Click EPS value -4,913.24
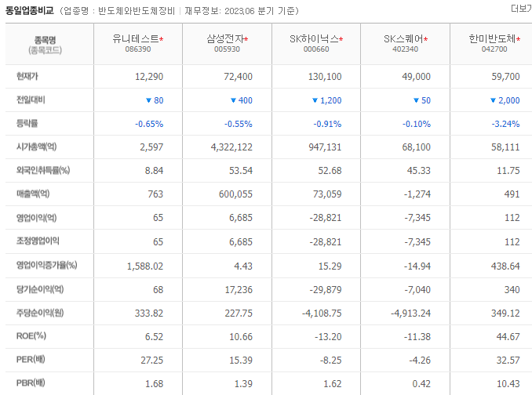 [x=410, y=313]
